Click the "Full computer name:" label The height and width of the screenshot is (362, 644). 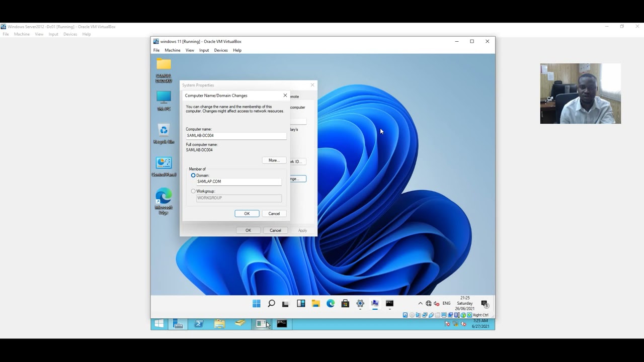pos(202,145)
